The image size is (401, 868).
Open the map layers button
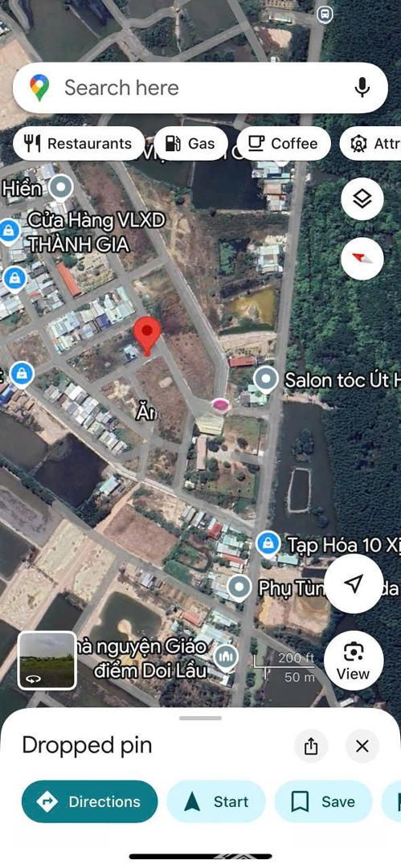click(x=362, y=199)
